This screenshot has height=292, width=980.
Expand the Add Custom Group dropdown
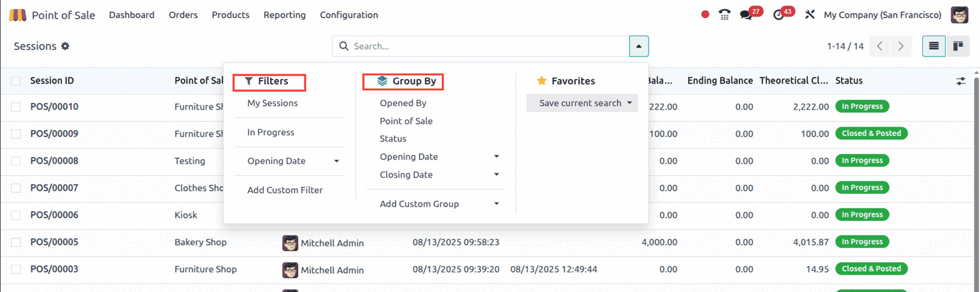496,204
